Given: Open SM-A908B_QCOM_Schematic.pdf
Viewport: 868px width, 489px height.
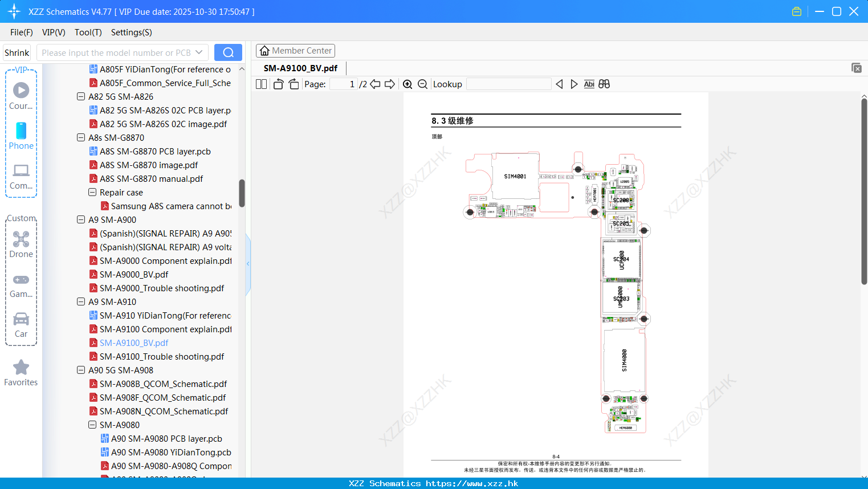Looking at the screenshot, I should (163, 384).
